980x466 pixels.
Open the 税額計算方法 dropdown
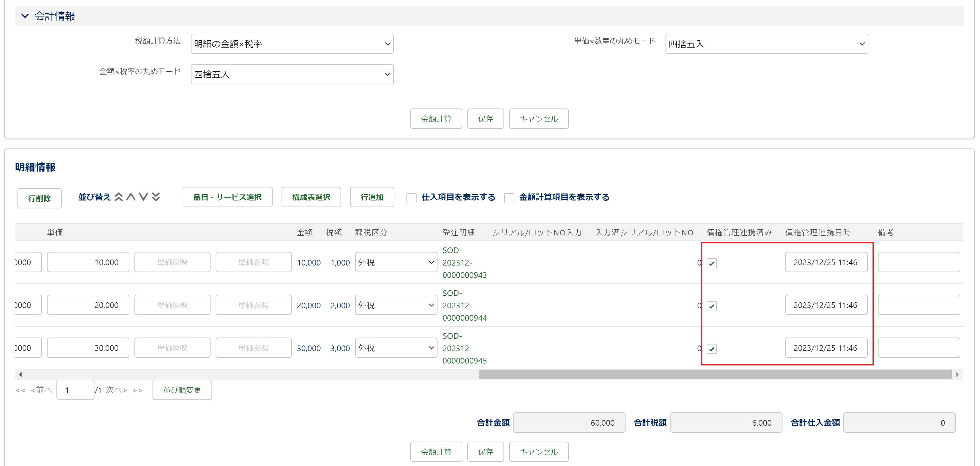[x=292, y=44]
